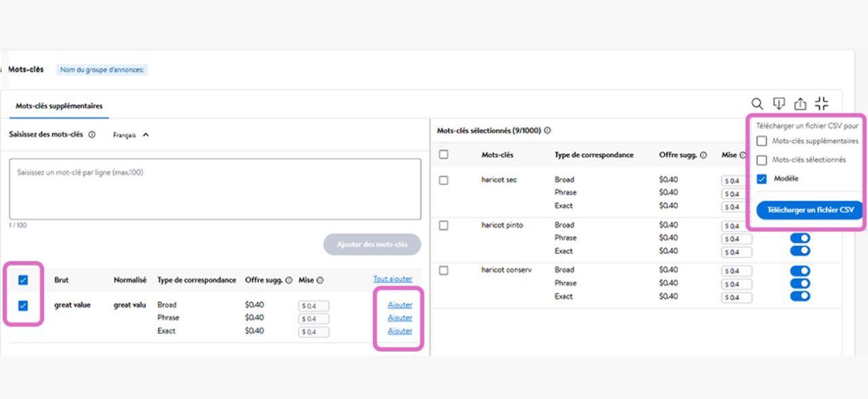Click the download icon in the toolbar
The image size is (868, 399).
tap(778, 103)
